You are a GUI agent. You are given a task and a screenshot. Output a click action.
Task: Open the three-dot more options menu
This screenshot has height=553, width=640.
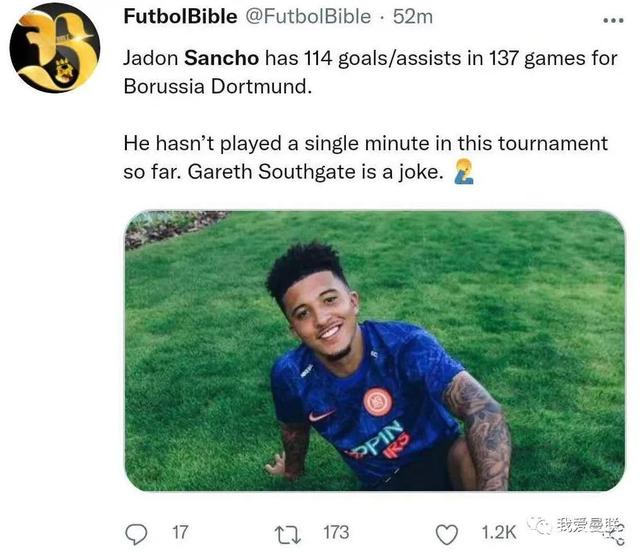pos(612,19)
